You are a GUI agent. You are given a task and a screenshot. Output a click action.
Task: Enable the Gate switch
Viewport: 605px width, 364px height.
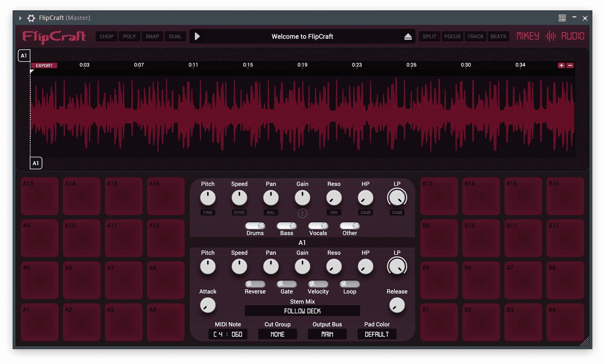287,284
